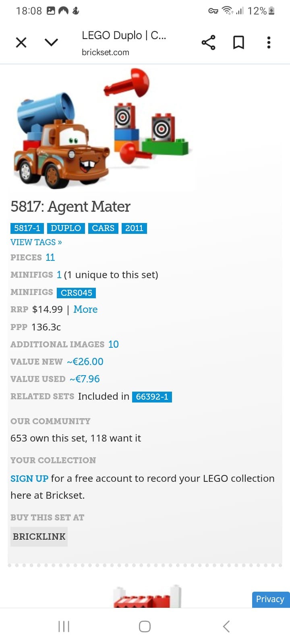
Task: Open the 11 pieces link
Action: pyautogui.click(x=50, y=258)
